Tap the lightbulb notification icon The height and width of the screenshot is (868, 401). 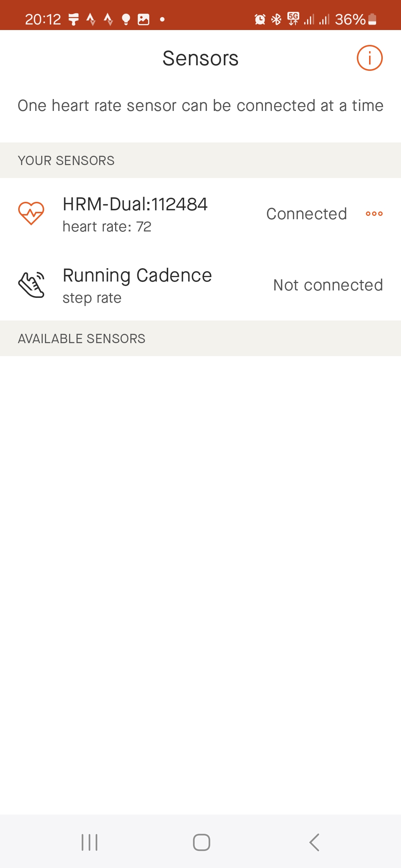(126, 19)
